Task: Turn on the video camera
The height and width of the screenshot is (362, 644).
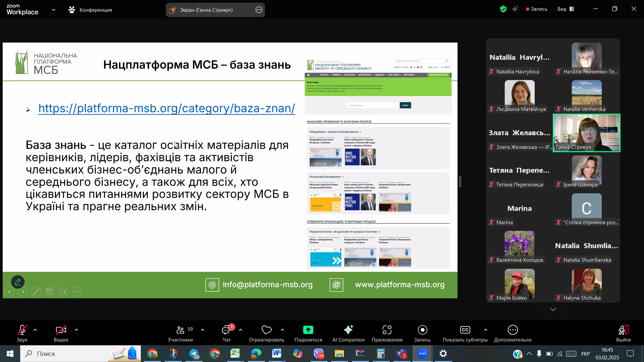Action: (x=61, y=330)
